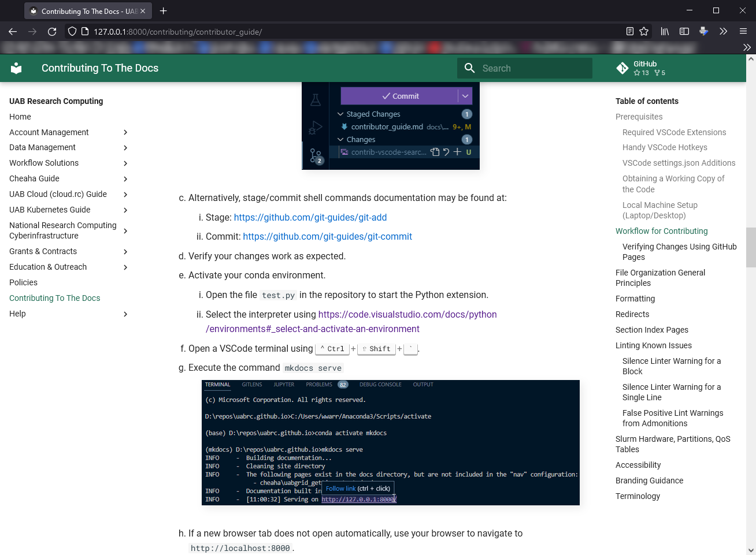Toggle the Firefox sidebars button
Image resolution: width=756 pixels, height=555 pixels.
tap(684, 32)
